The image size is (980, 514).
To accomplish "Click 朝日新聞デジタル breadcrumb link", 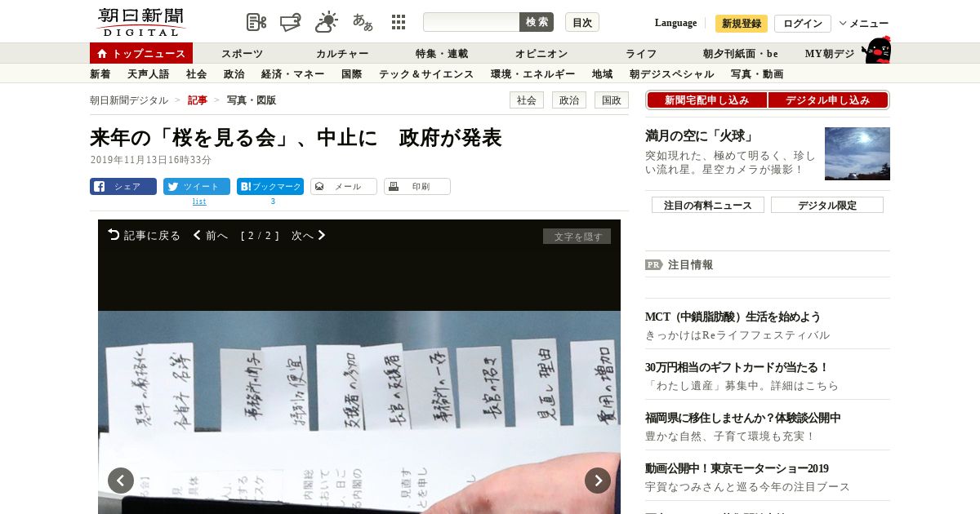I will [x=129, y=100].
